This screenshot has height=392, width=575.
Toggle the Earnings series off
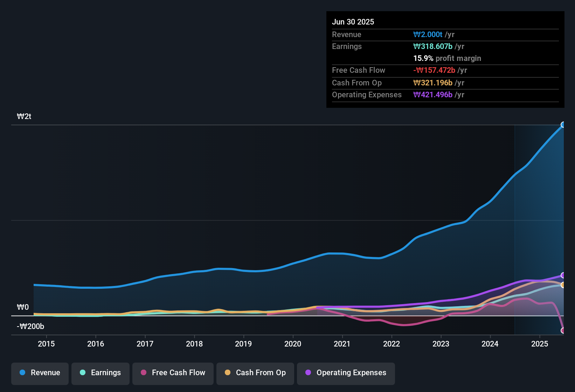coord(100,373)
